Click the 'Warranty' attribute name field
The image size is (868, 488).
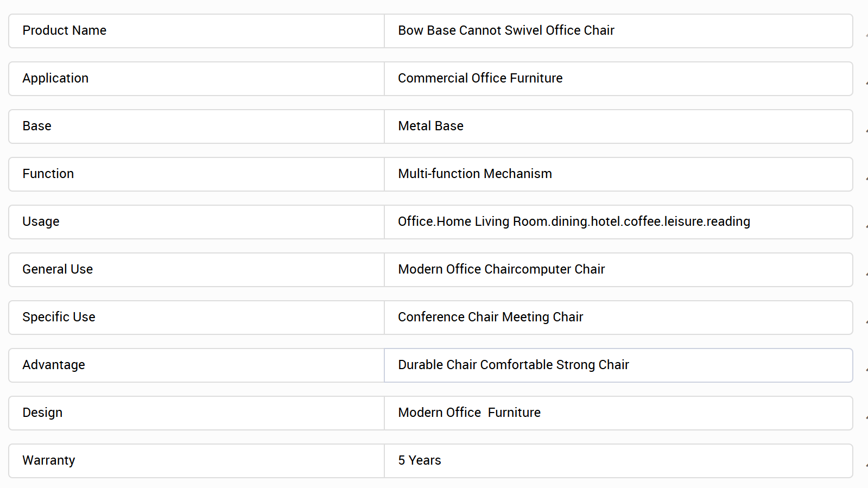[x=197, y=461]
